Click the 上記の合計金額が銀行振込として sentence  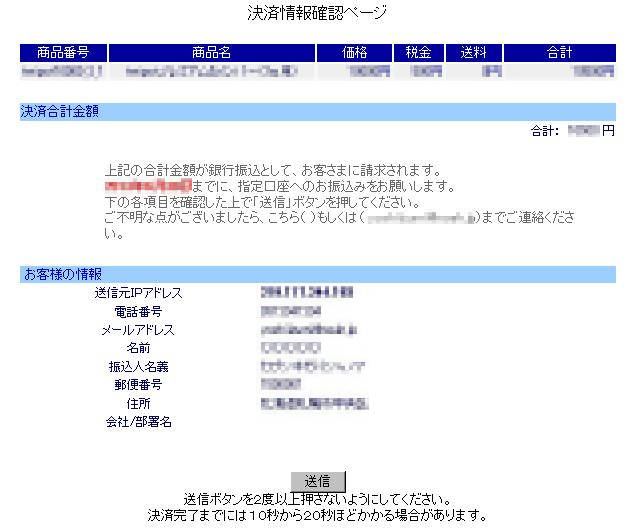coord(273,170)
